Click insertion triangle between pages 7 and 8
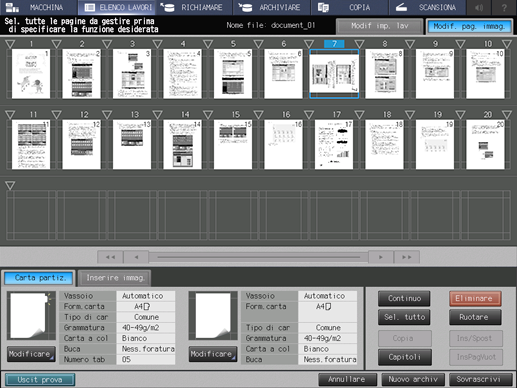The height and width of the screenshot is (388, 517). [359, 44]
